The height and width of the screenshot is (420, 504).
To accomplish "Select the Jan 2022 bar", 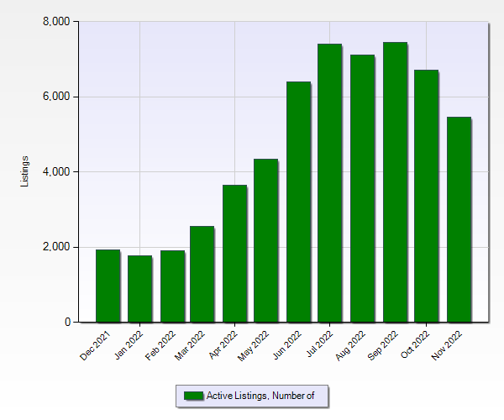I will pos(139,289).
